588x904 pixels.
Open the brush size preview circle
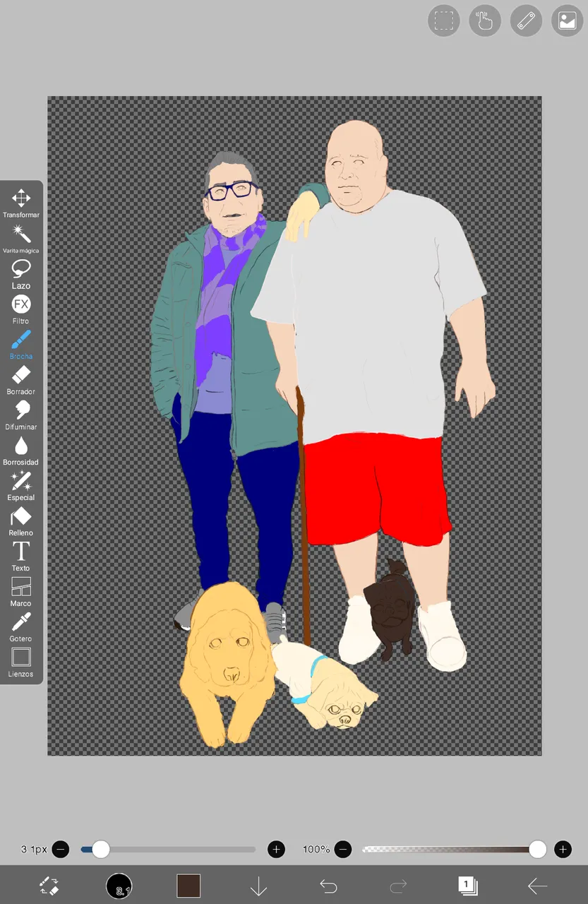click(x=119, y=886)
